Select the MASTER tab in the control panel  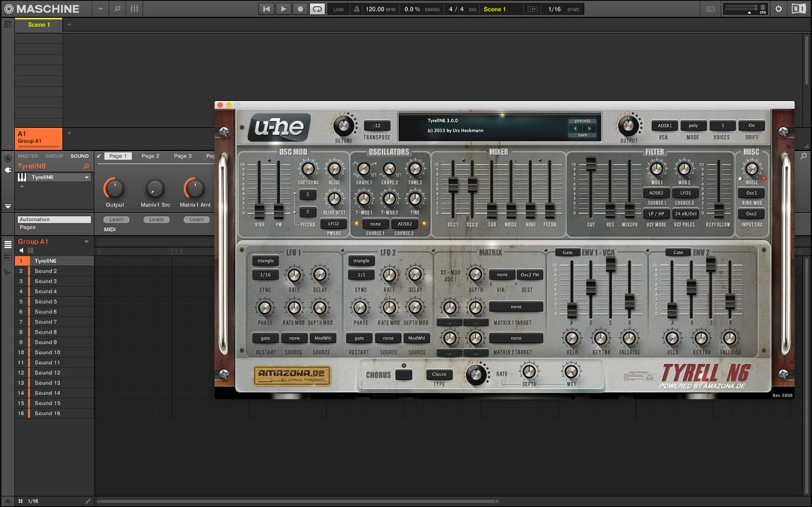click(x=27, y=155)
